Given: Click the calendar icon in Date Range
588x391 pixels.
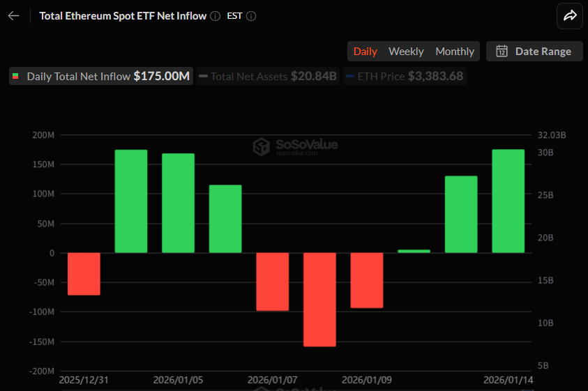Looking at the screenshot, I should [502, 51].
